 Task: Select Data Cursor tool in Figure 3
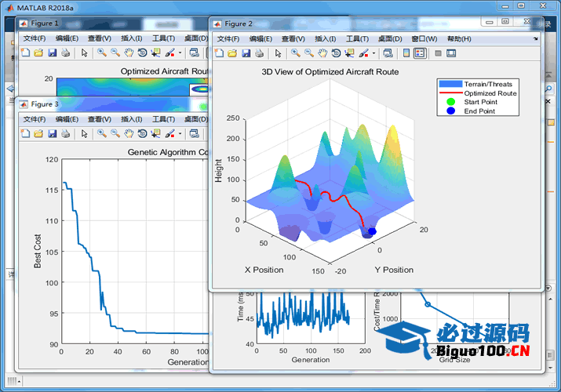click(155, 133)
